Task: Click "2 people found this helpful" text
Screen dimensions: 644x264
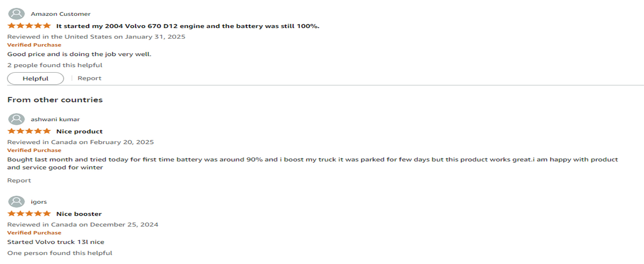Action: pos(55,65)
